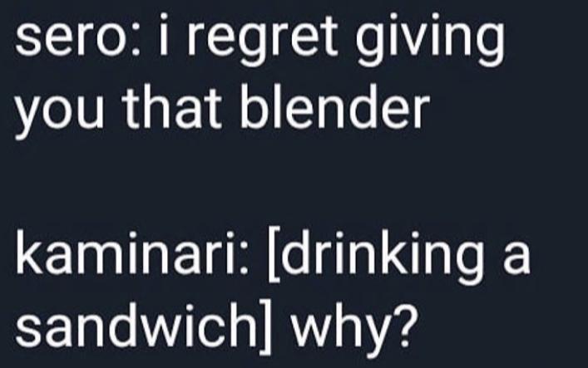Image resolution: width=588 pixels, height=368 pixels.
Task: Click the opening square bracket before "drinking"
Action: 274,258
